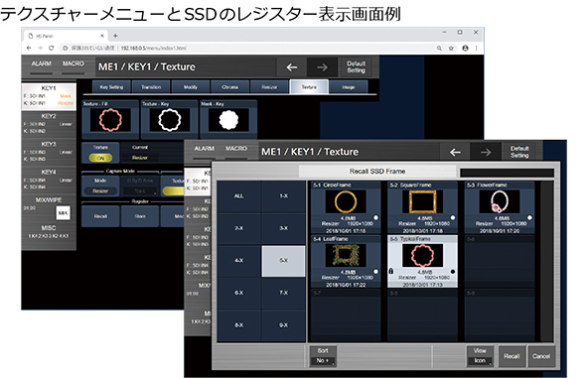The image size is (588, 378).
Task: Open ALARM in rear window
Action: pos(42,65)
